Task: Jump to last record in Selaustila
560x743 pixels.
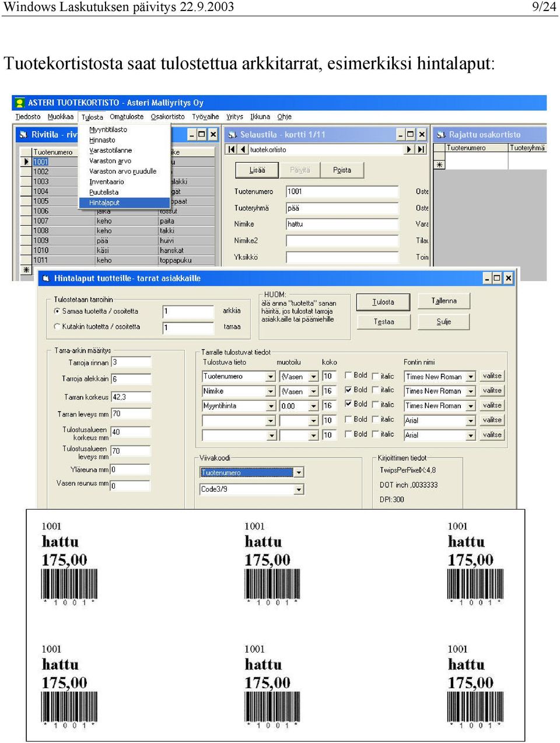Action: click(421, 149)
